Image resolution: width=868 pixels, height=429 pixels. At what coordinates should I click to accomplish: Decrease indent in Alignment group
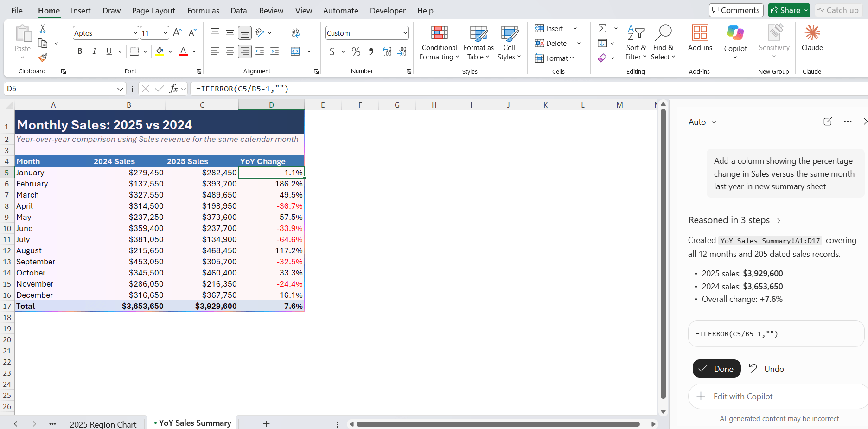pyautogui.click(x=260, y=51)
